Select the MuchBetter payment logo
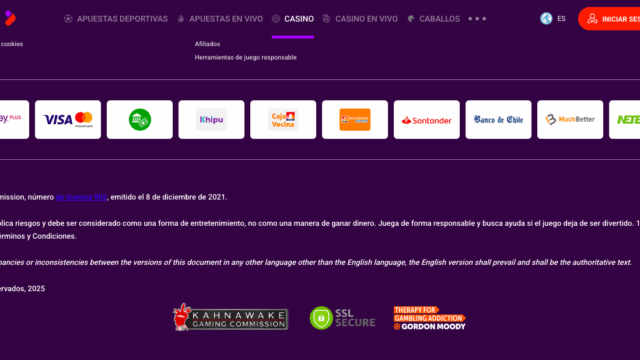Screen dimensions: 640x360 (x=570, y=120)
